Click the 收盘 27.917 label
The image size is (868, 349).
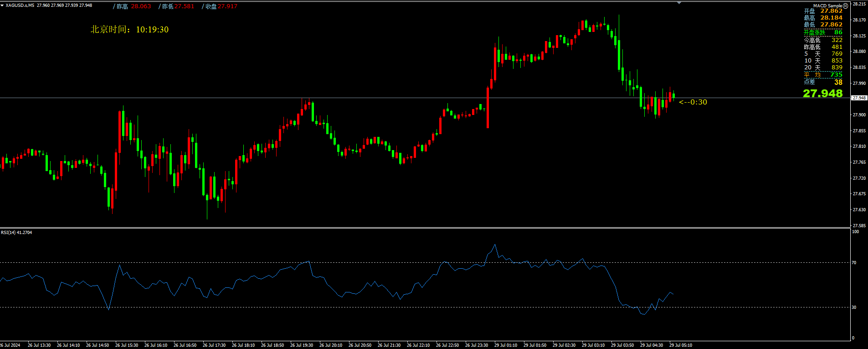pyautogui.click(x=221, y=6)
